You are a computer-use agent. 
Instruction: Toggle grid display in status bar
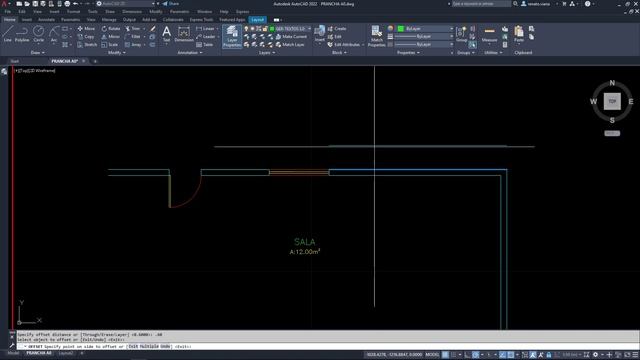[445, 355]
